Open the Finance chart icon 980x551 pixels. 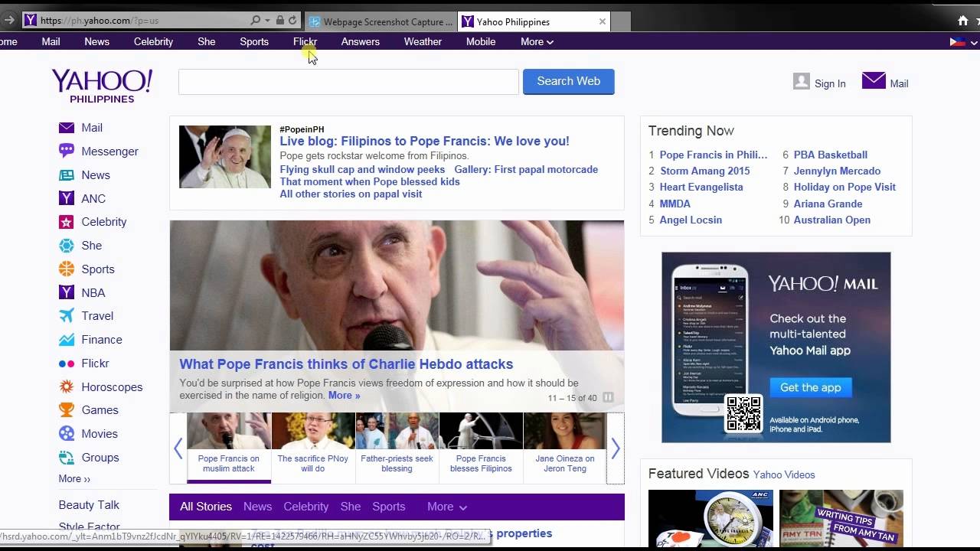pyautogui.click(x=67, y=340)
